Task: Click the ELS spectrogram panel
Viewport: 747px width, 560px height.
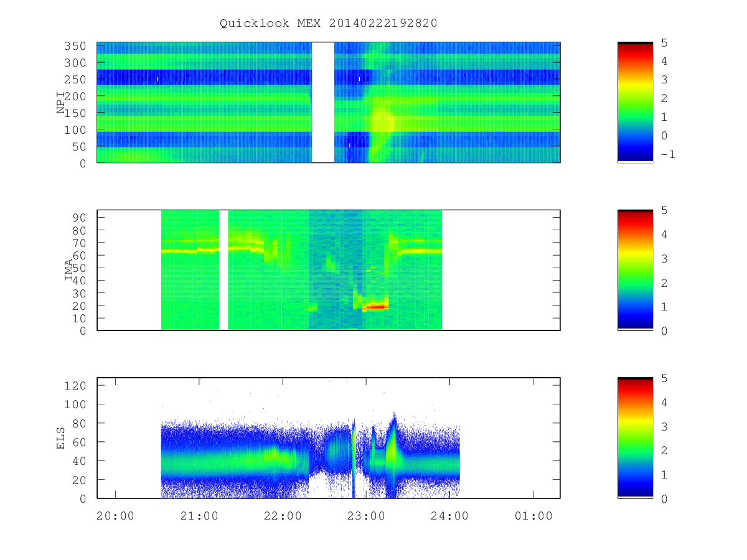Action: (x=328, y=438)
